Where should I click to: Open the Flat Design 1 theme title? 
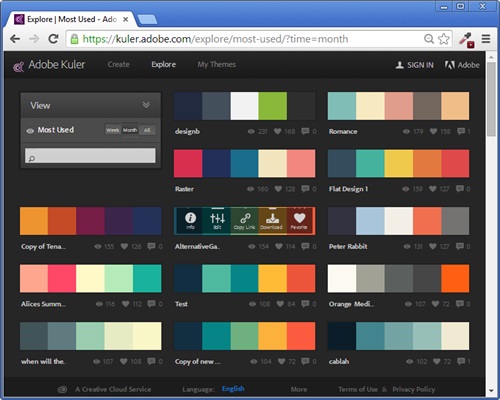(348, 189)
